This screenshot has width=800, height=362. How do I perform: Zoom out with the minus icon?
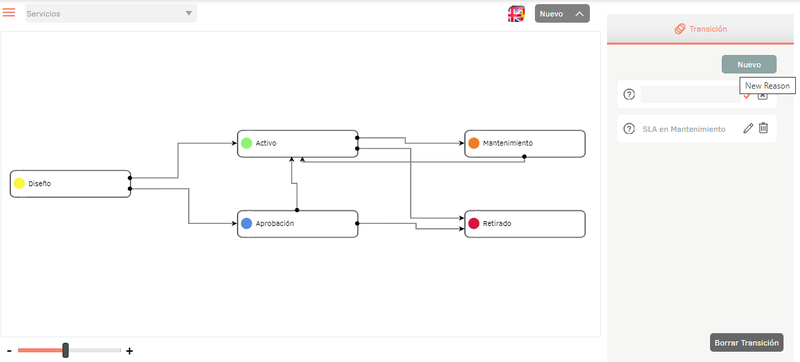pos(9,351)
